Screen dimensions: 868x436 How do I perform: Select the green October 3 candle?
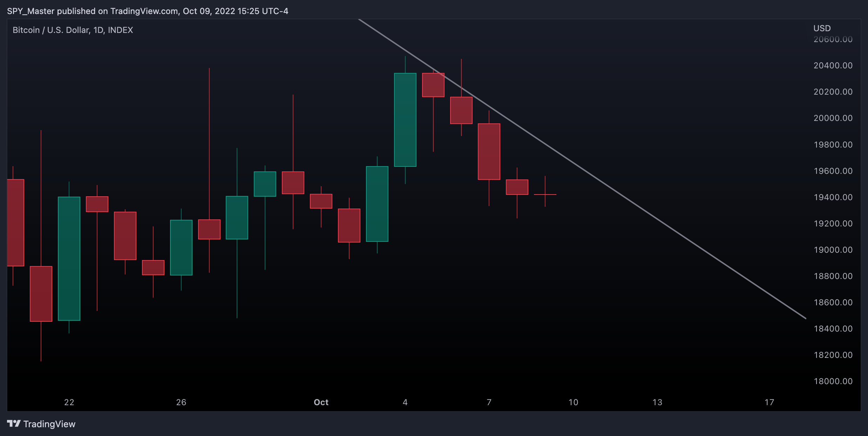point(377,204)
